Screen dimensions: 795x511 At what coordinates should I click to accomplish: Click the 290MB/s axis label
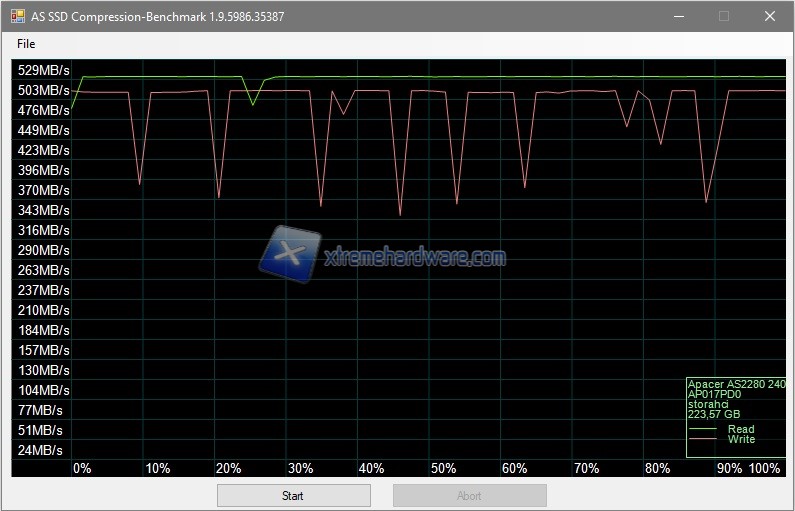pos(42,250)
